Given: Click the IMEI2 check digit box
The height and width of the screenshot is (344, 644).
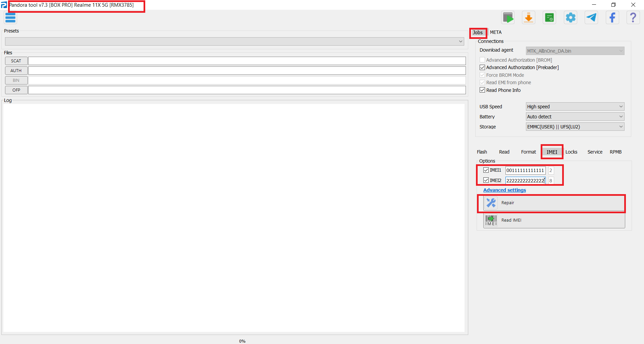Looking at the screenshot, I should click(x=551, y=180).
